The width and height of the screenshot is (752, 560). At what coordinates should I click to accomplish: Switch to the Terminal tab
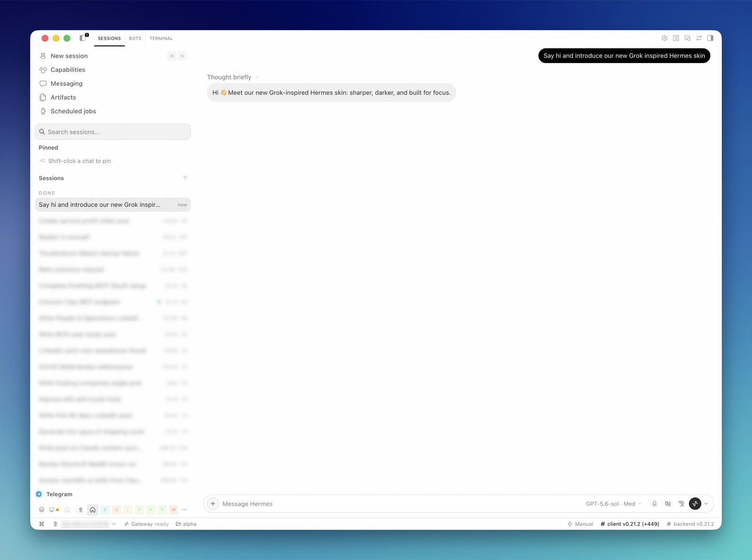(161, 39)
